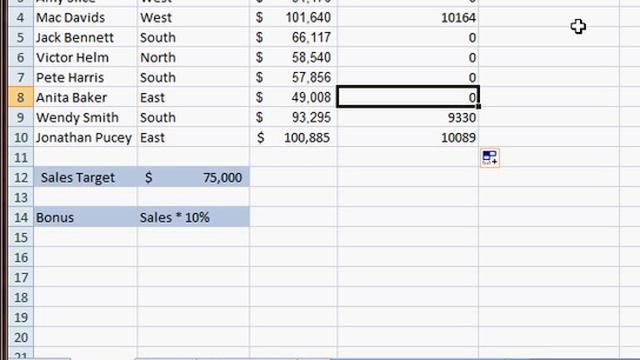
Task: Click the Sales * 10% cell
Action: [193, 218]
